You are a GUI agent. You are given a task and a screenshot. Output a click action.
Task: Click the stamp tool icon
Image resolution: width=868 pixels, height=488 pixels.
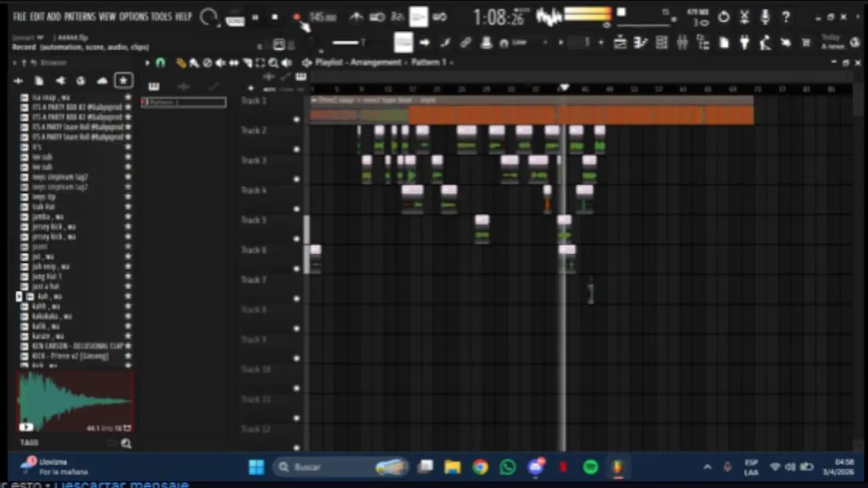tap(486, 43)
